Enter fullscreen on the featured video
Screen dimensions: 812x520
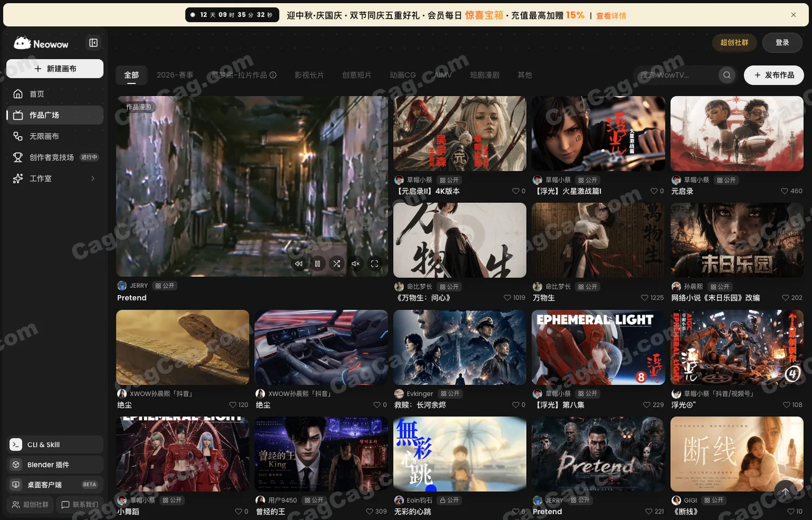tap(375, 264)
